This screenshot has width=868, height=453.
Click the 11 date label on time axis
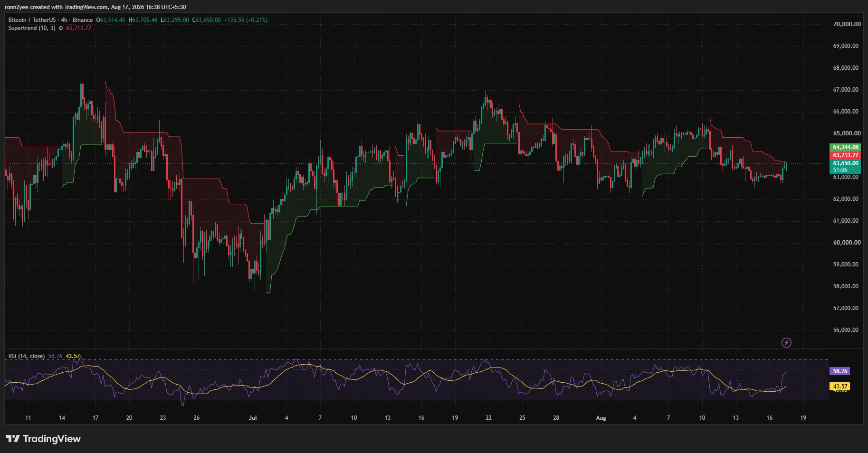[28, 418]
